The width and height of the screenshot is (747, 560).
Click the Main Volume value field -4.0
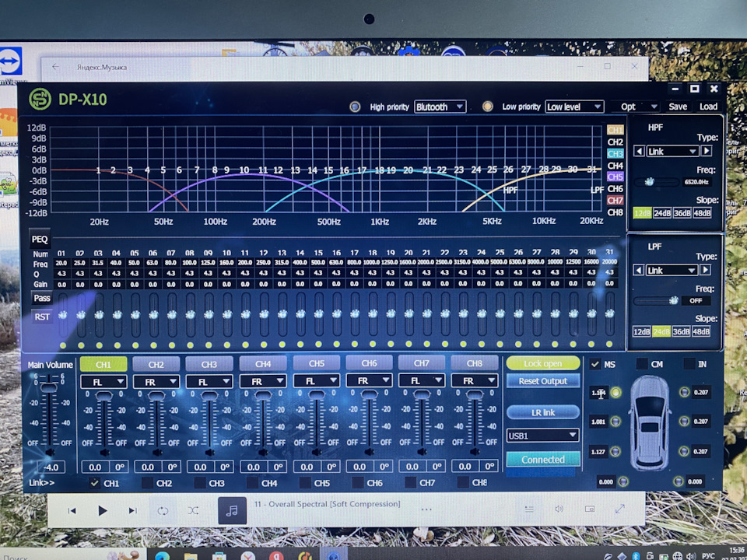pyautogui.click(x=51, y=467)
